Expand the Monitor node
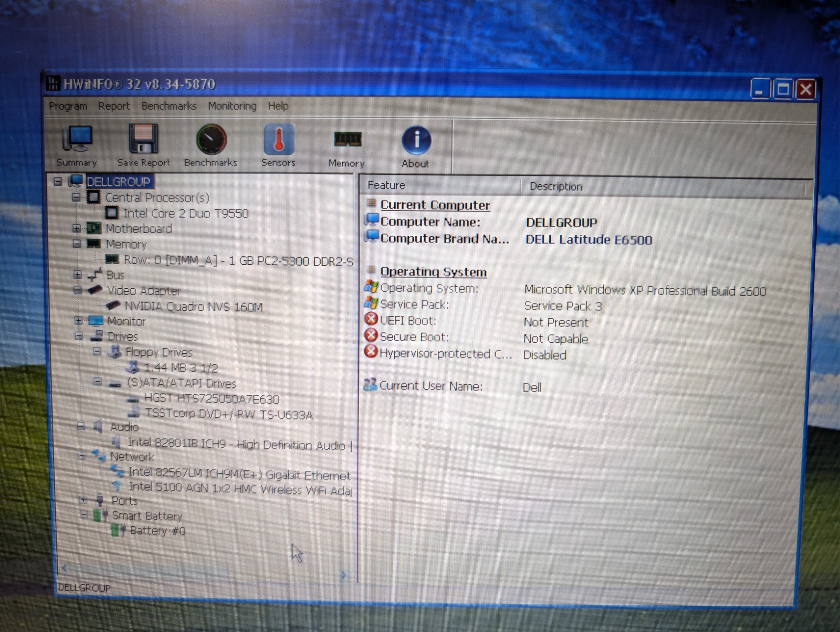The width and height of the screenshot is (840, 632). (79, 320)
